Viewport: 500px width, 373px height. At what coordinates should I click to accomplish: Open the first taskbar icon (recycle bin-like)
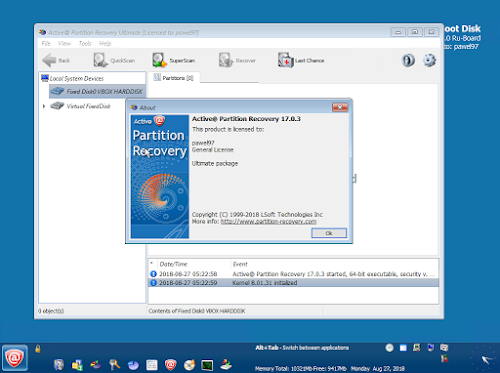coord(59,365)
